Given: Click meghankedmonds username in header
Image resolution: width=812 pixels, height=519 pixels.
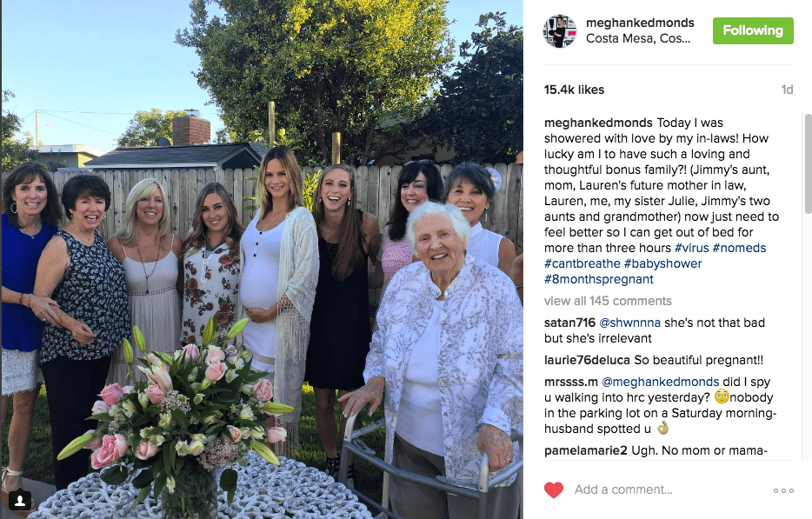Looking at the screenshot, I should 640,23.
